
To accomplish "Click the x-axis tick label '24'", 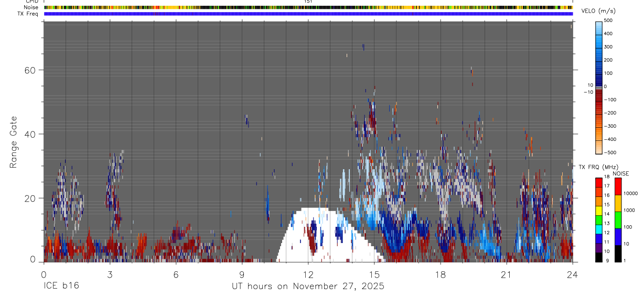I will tap(573, 275).
